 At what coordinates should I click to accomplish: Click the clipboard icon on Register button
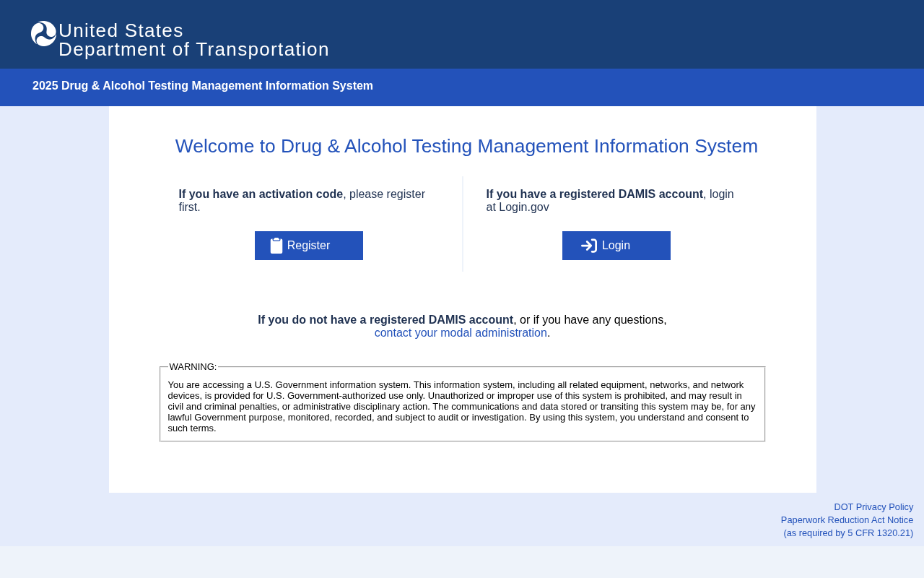pyautogui.click(x=276, y=246)
